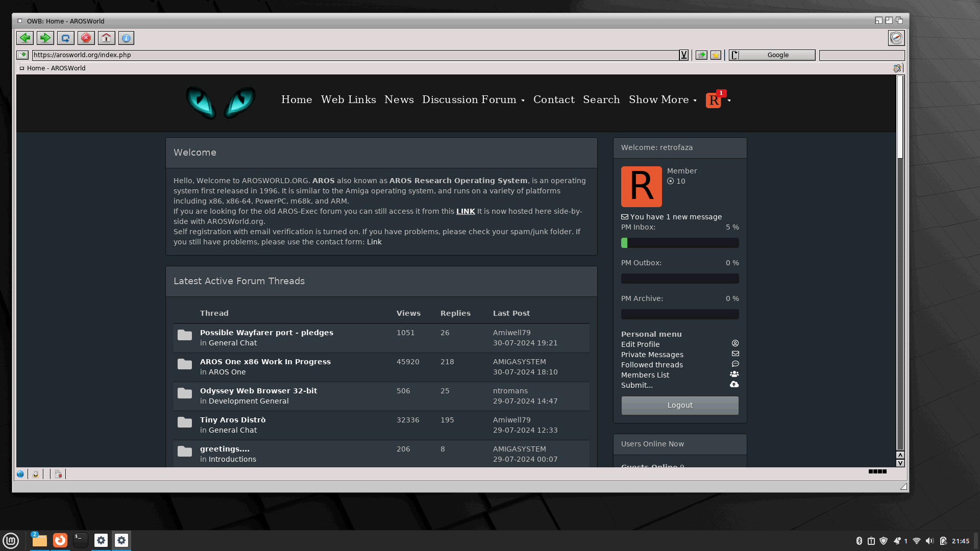Open bookmarks star icon
Screen dimensions: 980x551
point(716,55)
